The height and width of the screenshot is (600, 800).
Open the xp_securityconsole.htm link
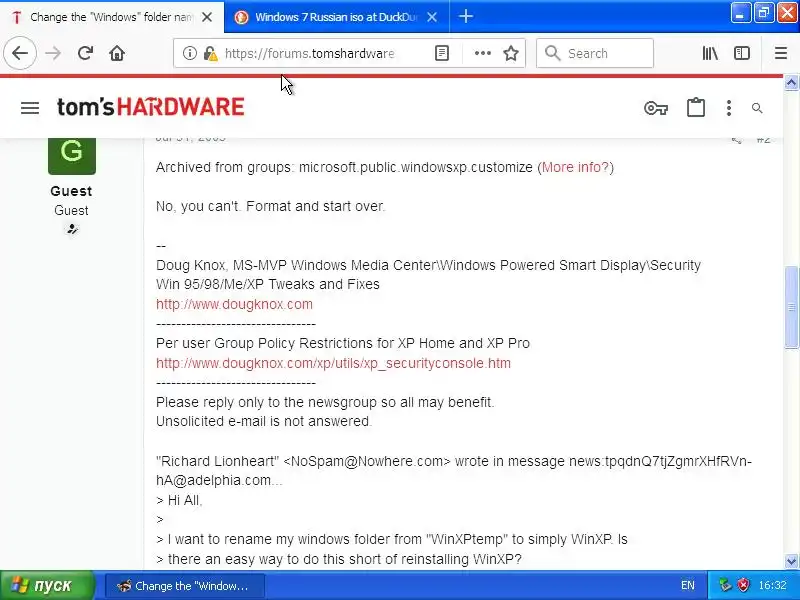333,363
